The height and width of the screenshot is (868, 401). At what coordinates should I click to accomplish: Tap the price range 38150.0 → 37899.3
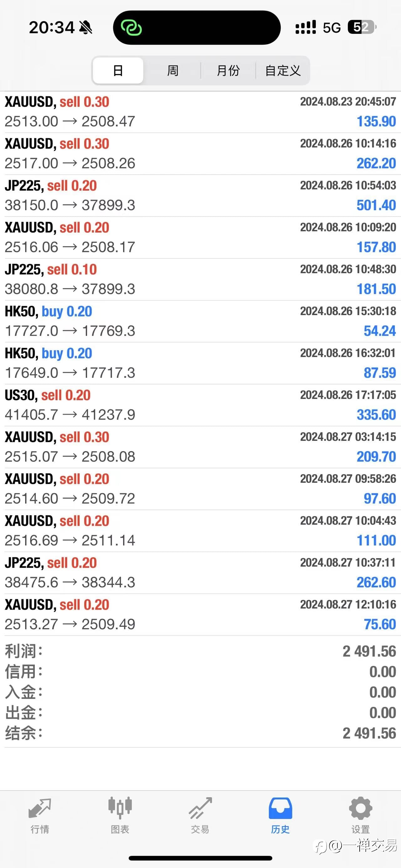pyautogui.click(x=70, y=205)
